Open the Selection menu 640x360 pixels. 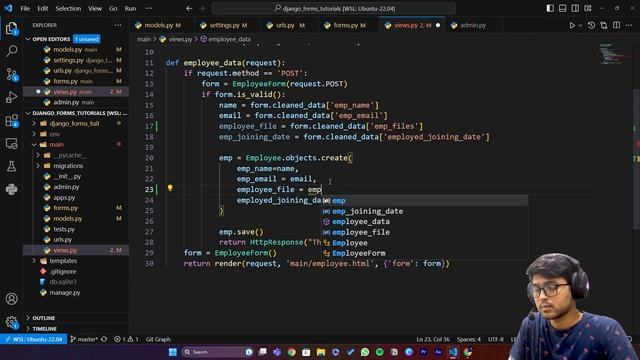68,8
